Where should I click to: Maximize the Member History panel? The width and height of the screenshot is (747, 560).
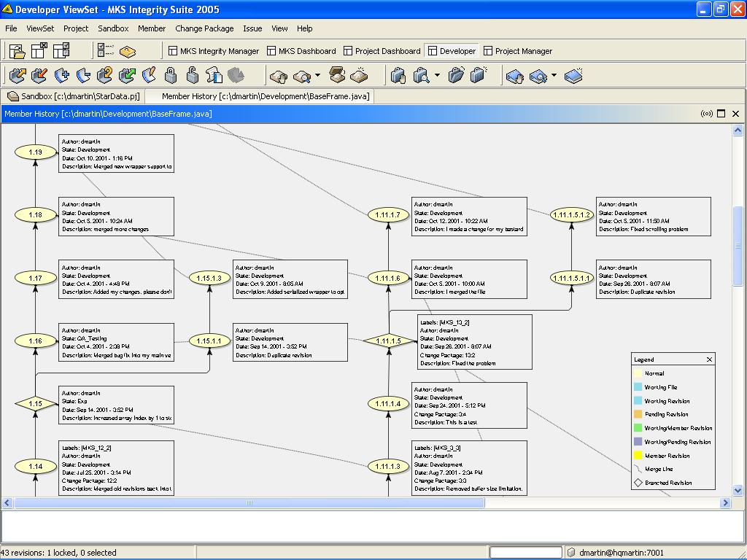tap(721, 113)
